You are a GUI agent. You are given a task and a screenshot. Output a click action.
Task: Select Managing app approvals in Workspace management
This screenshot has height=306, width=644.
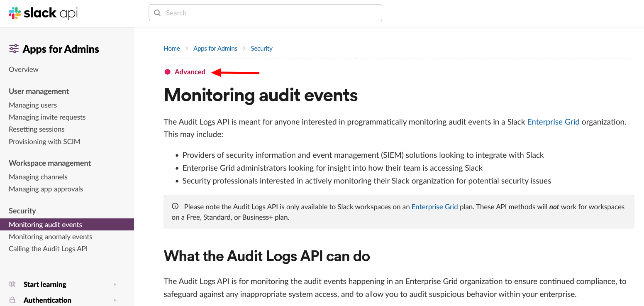click(46, 189)
